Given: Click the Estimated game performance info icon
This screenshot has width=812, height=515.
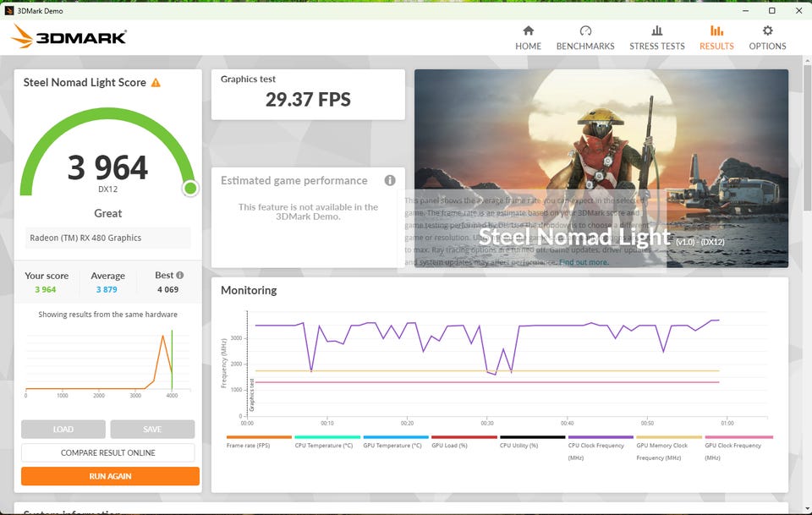Looking at the screenshot, I should (x=390, y=180).
